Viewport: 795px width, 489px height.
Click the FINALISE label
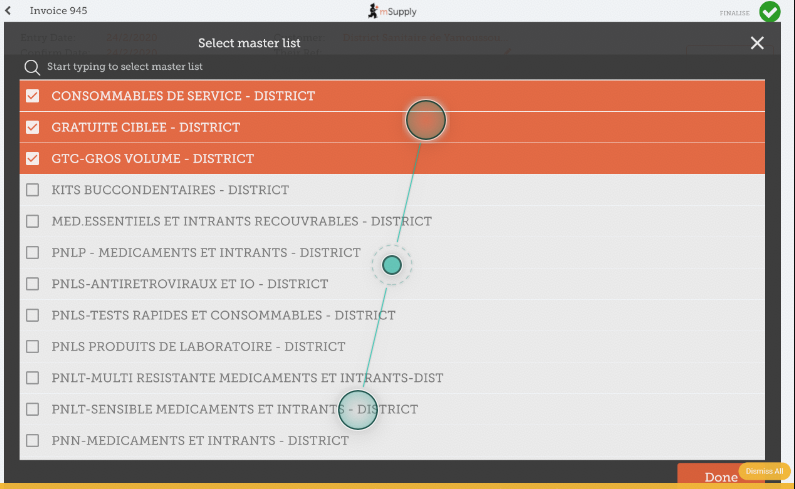[734, 13]
